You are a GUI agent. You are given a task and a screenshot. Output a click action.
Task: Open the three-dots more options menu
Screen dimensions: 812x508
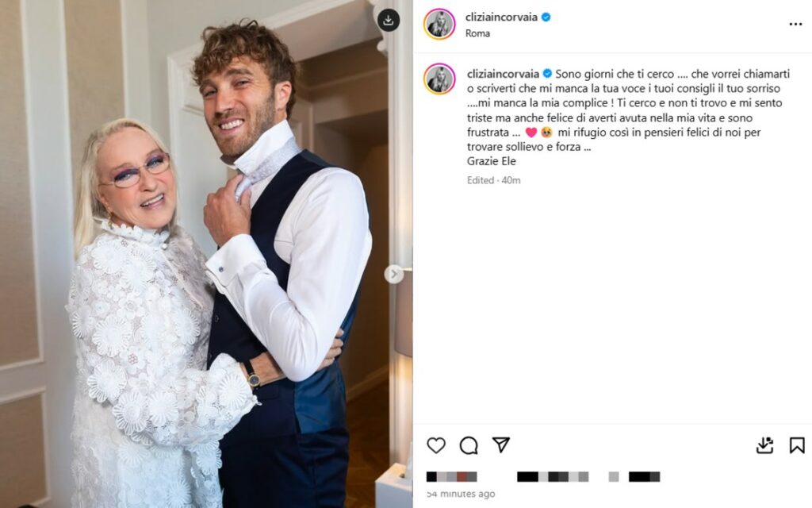(795, 25)
